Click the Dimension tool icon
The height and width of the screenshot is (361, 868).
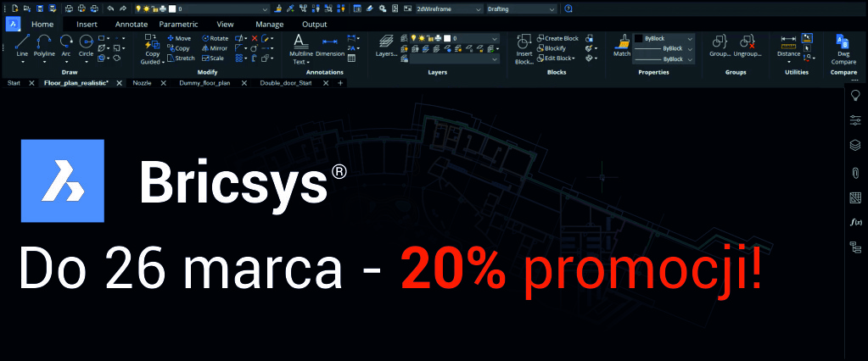(330, 42)
